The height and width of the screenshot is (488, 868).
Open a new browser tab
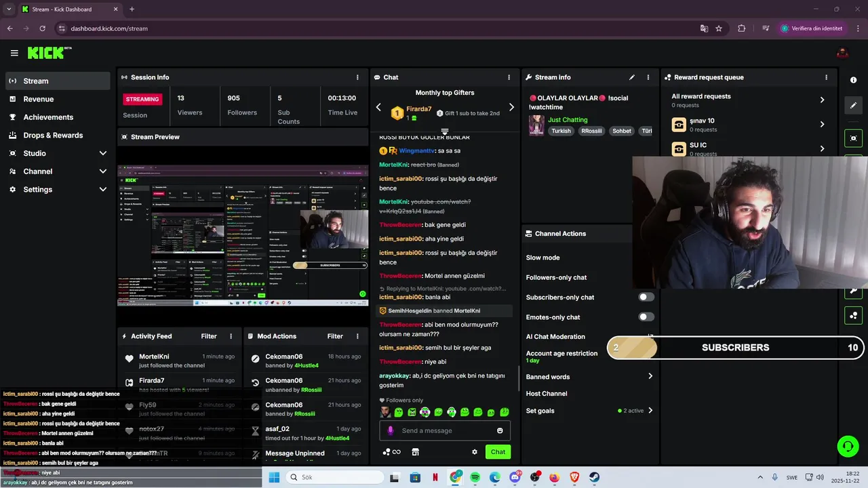tap(132, 9)
